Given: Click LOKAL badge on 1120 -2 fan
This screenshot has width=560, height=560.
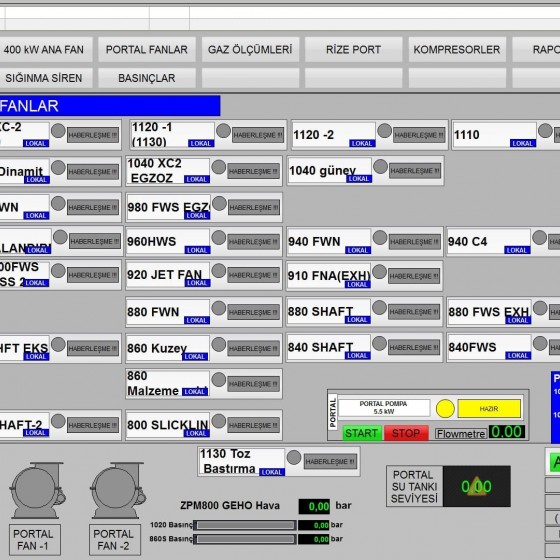Looking at the screenshot, I should [362, 143].
